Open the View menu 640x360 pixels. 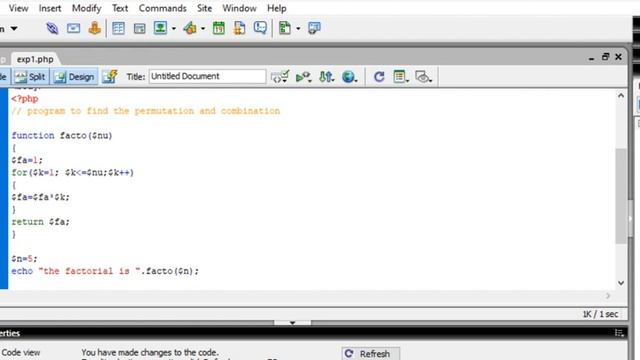coord(18,8)
